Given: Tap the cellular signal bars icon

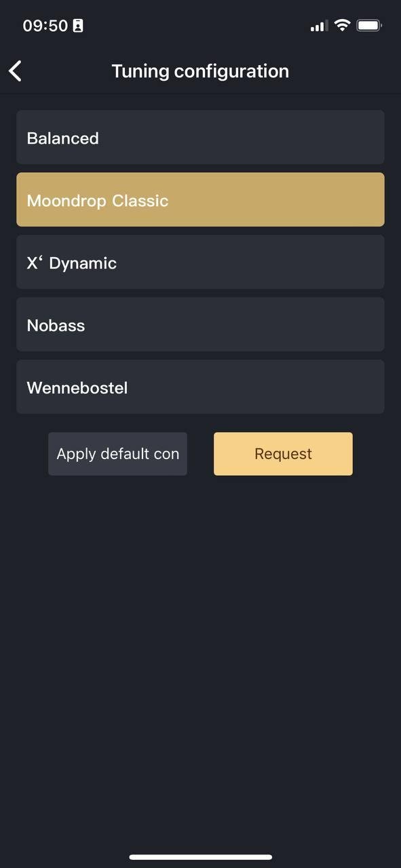Looking at the screenshot, I should pos(318,26).
